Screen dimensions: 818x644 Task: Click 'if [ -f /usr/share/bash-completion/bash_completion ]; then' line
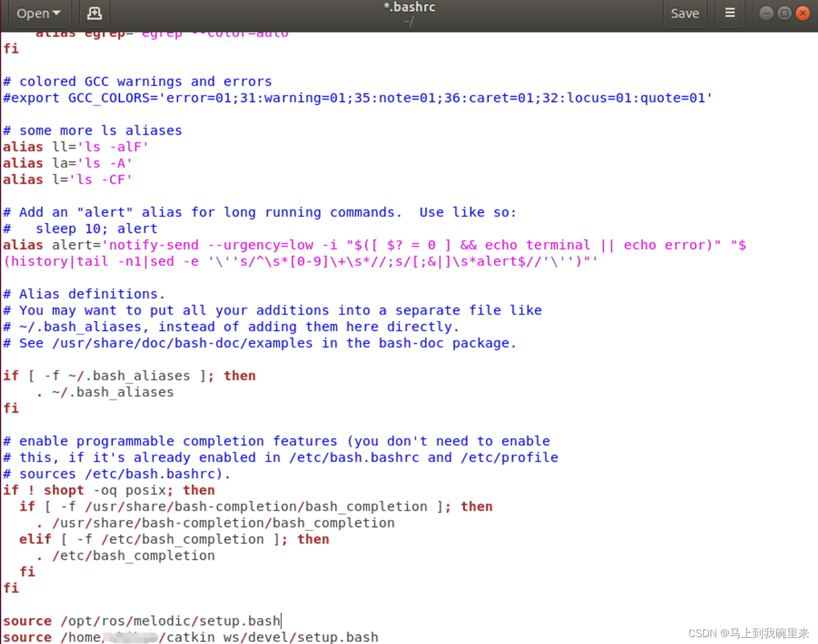[x=255, y=507]
